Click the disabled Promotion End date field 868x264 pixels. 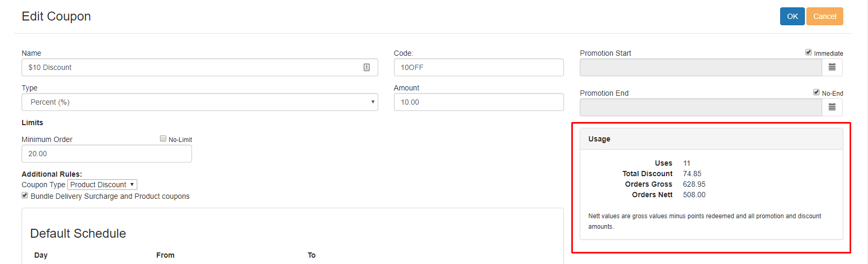[700, 107]
